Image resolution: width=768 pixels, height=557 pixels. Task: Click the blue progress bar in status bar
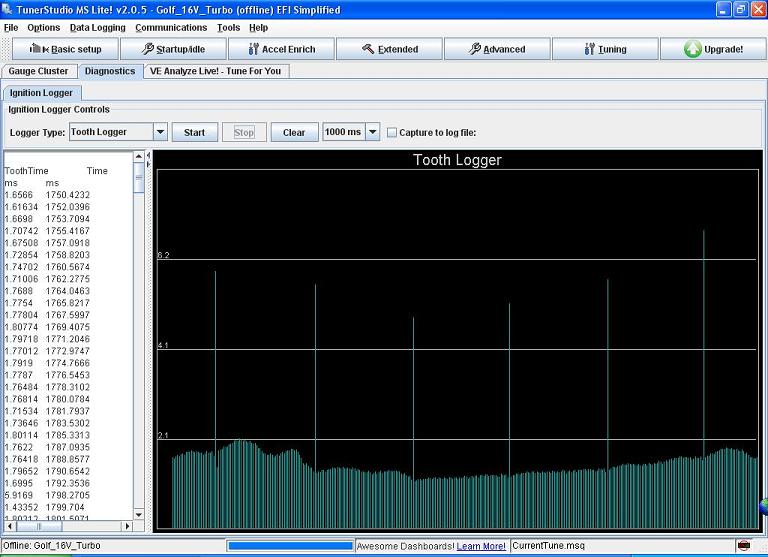290,546
